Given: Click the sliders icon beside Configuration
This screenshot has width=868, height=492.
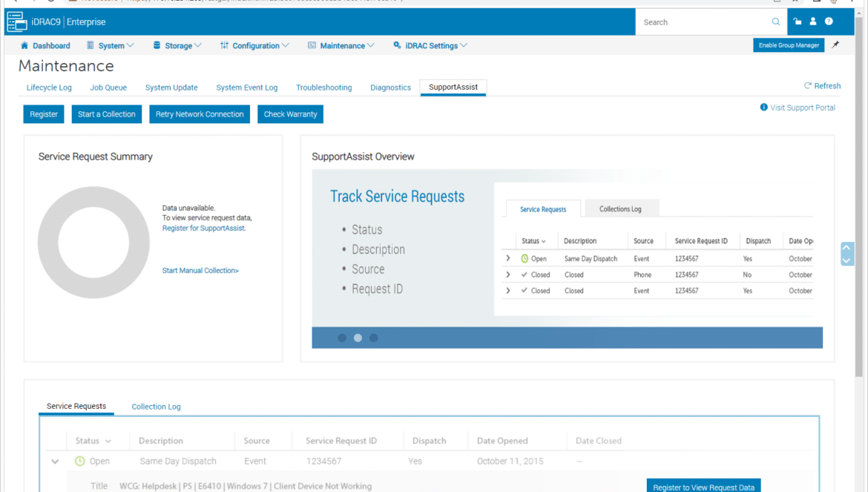Looking at the screenshot, I should click(x=224, y=45).
